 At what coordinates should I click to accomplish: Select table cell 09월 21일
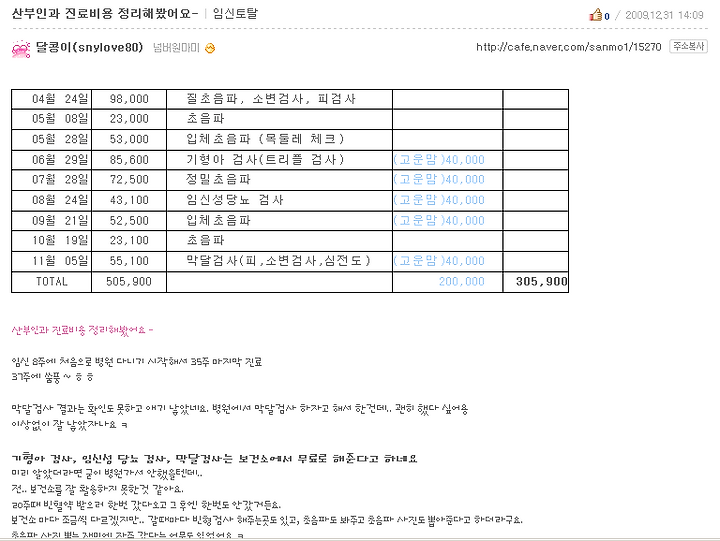pyautogui.click(x=51, y=221)
